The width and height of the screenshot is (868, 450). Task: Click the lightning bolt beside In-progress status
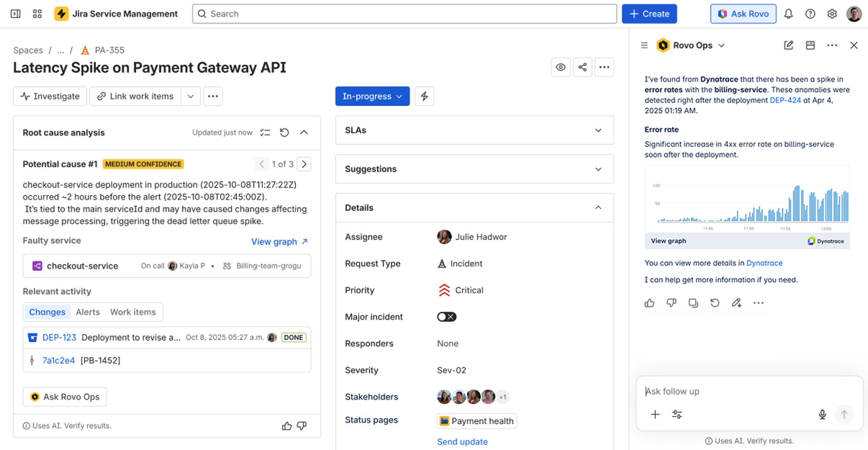424,96
